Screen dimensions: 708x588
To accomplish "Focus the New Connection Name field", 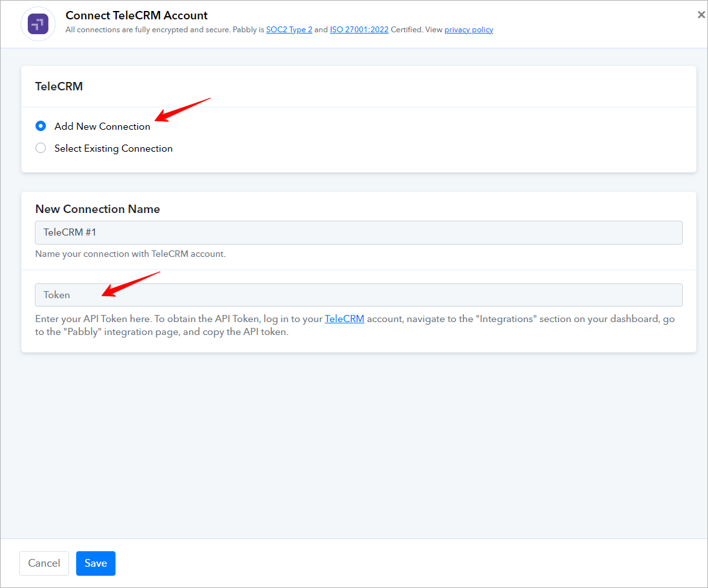I will [358, 232].
